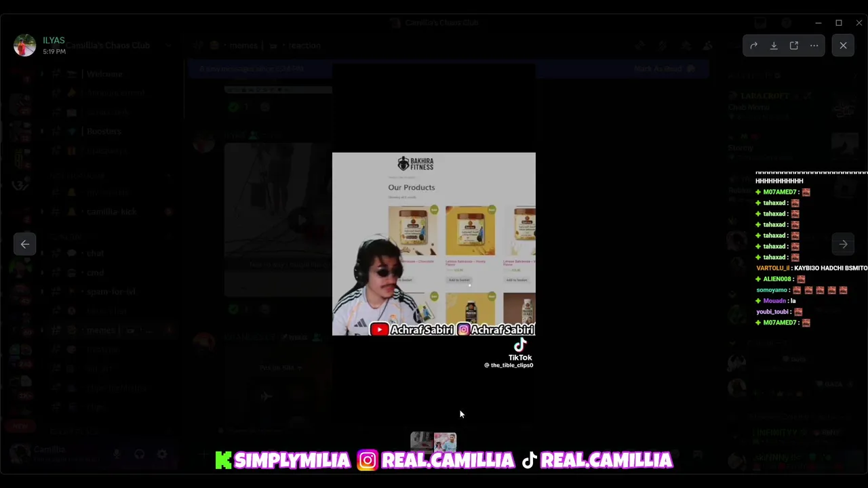Minimize the Discord window
Image resolution: width=868 pixels, height=488 pixels.
[818, 23]
